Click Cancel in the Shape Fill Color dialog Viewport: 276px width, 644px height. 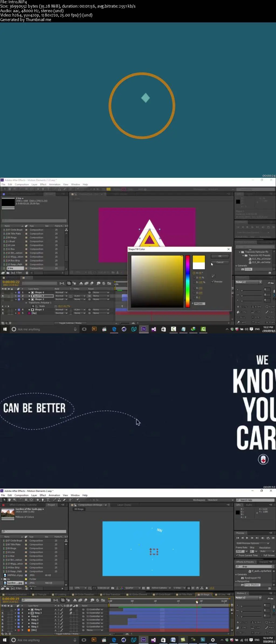(220, 262)
